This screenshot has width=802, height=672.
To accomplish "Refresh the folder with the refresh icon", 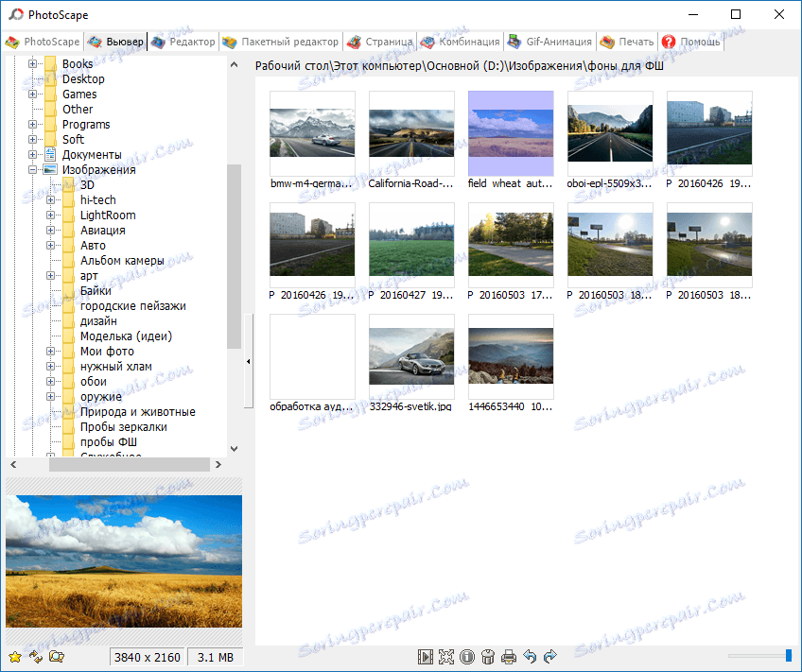I will point(36,657).
